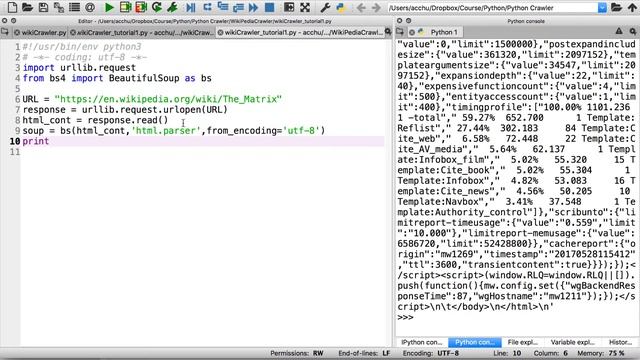
Task: Click 'BeautifulSoup' on line 4
Action: tap(144, 78)
